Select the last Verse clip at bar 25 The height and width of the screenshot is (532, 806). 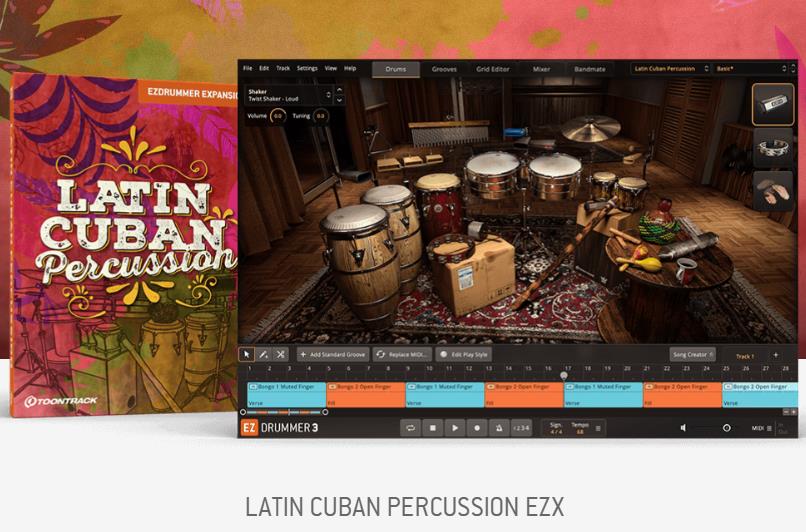(760, 395)
